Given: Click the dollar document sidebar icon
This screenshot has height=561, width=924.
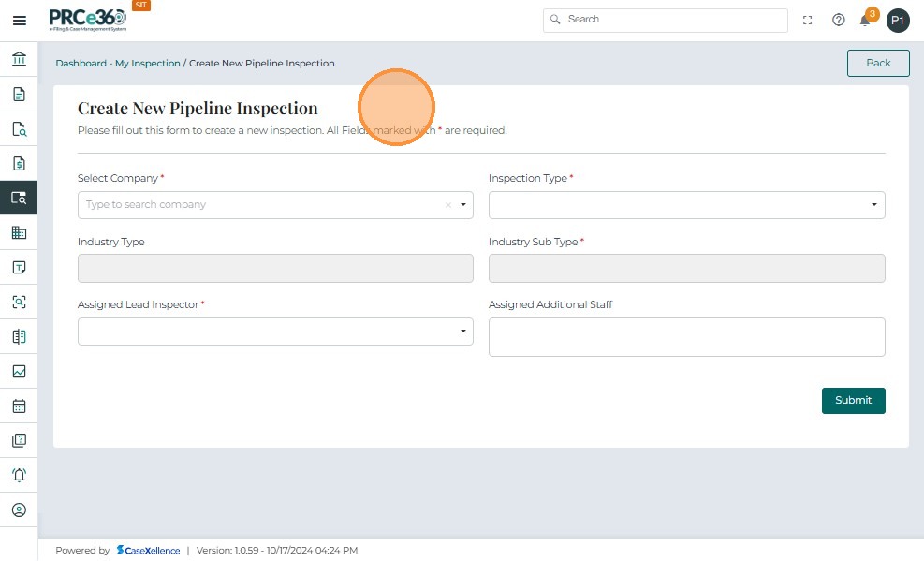Looking at the screenshot, I should [19, 164].
